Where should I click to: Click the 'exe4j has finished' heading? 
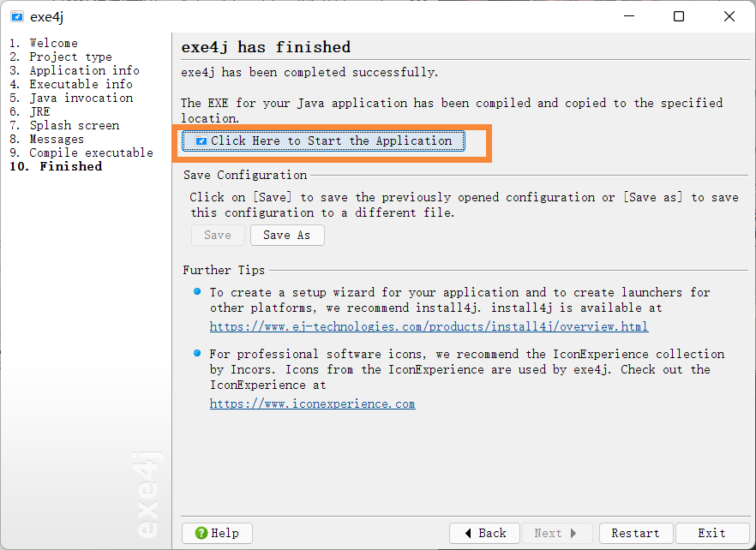tap(266, 47)
